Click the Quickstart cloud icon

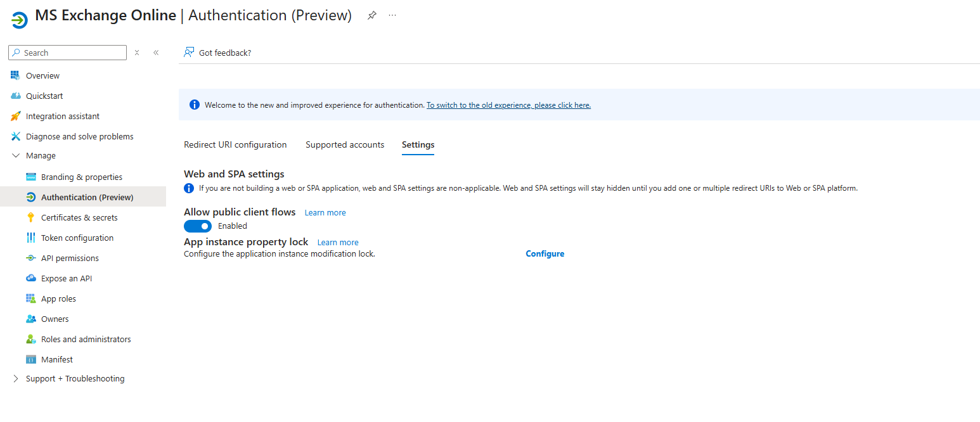pyautogui.click(x=16, y=96)
